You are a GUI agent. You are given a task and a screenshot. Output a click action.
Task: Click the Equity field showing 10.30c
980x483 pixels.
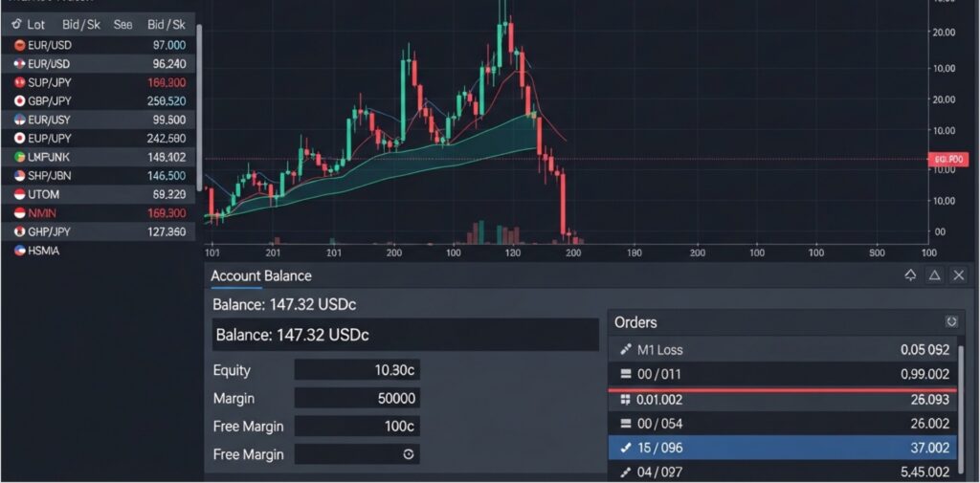357,370
